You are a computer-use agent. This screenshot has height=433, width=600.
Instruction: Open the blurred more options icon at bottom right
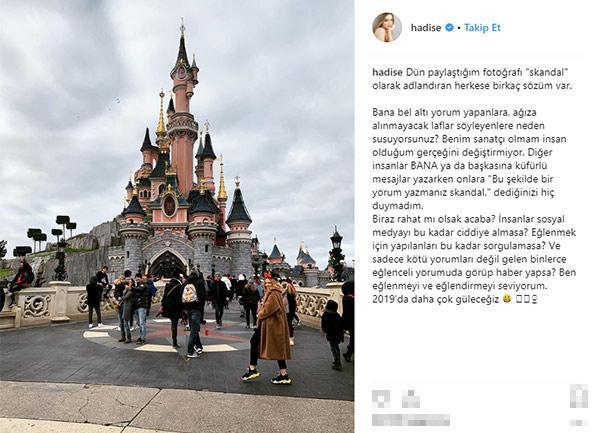[579, 423]
